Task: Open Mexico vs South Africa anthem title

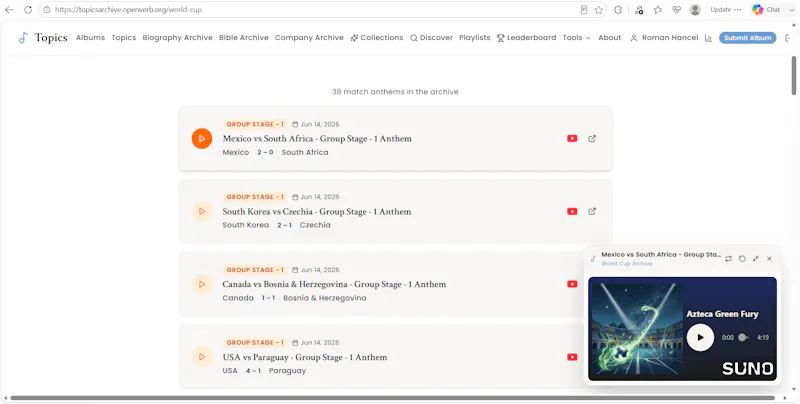Action: pyautogui.click(x=317, y=138)
